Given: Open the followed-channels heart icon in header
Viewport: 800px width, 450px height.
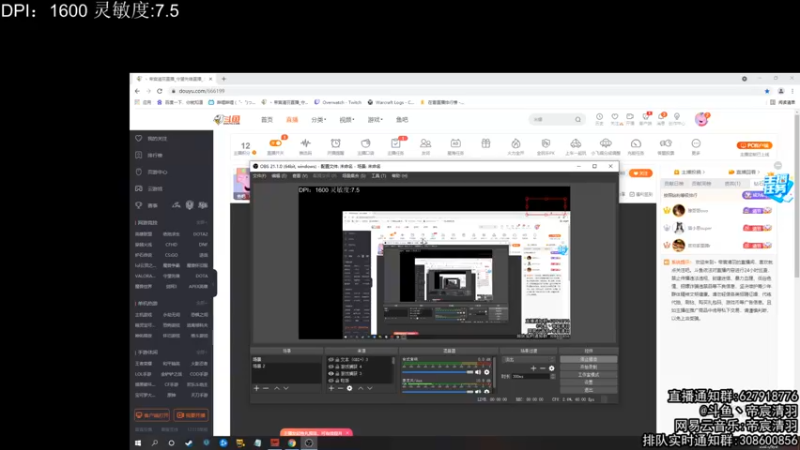Looking at the screenshot, I should click(x=615, y=117).
